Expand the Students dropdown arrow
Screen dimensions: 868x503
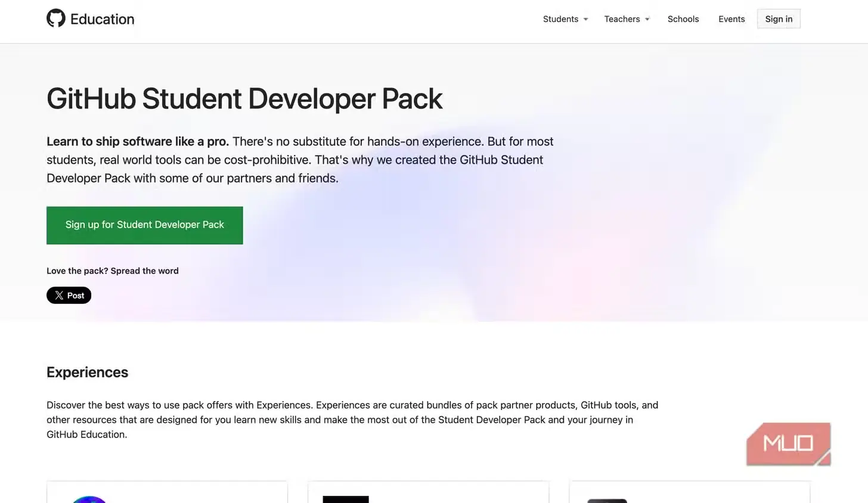586,19
